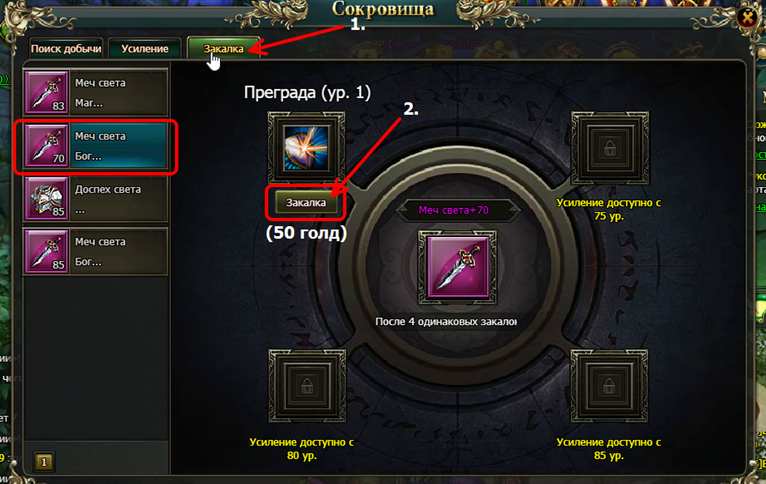Switch to the Усиление tab
766x484 pixels.
coord(145,48)
